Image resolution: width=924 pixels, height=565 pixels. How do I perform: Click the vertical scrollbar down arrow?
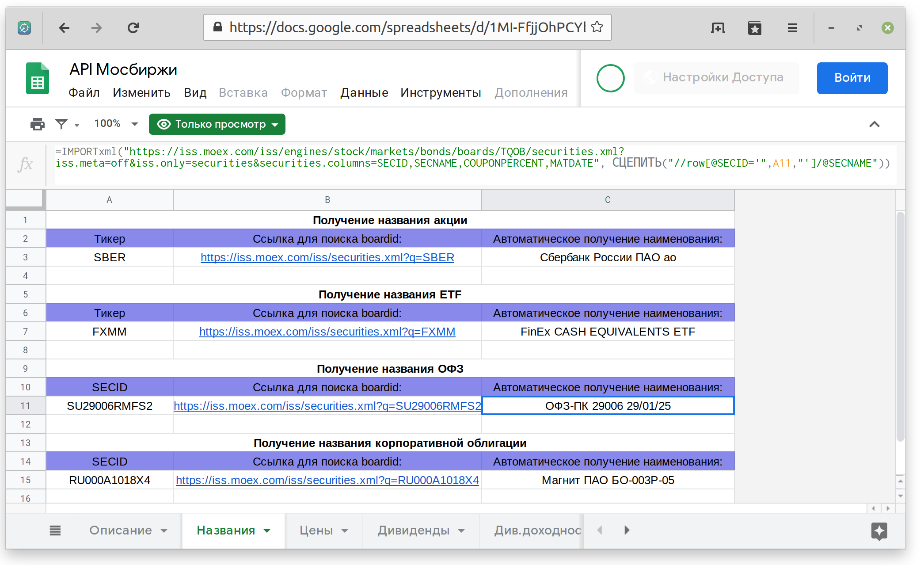(x=900, y=496)
